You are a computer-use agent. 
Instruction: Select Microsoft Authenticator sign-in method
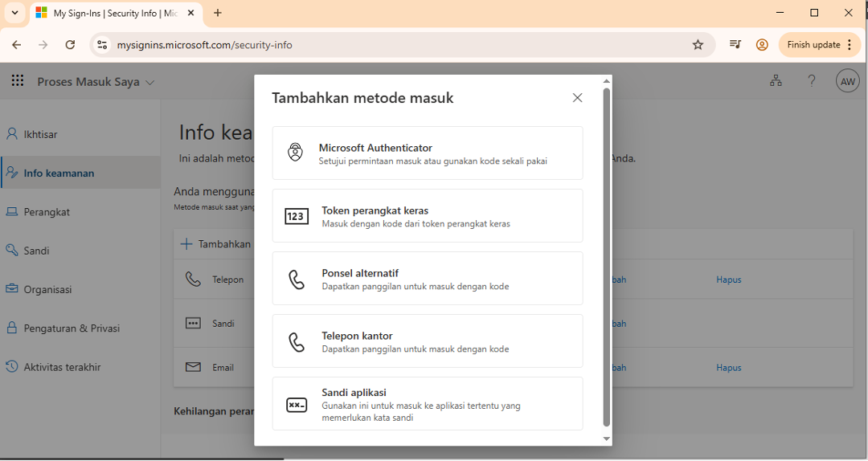click(427, 153)
